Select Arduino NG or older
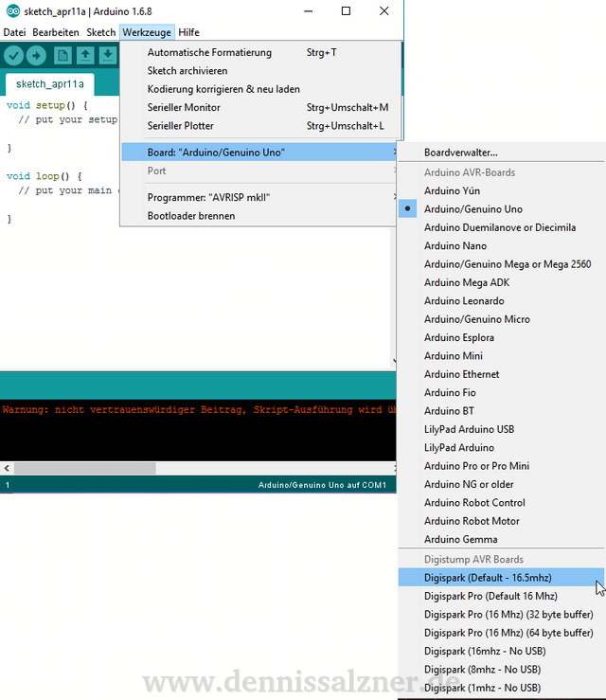This screenshot has height=700, width=606. pyautogui.click(x=502, y=484)
